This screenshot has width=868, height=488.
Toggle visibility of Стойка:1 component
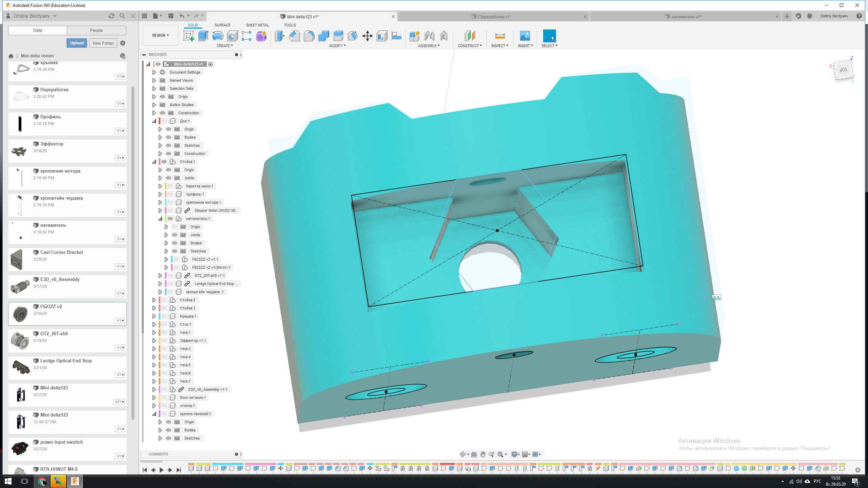[164, 162]
